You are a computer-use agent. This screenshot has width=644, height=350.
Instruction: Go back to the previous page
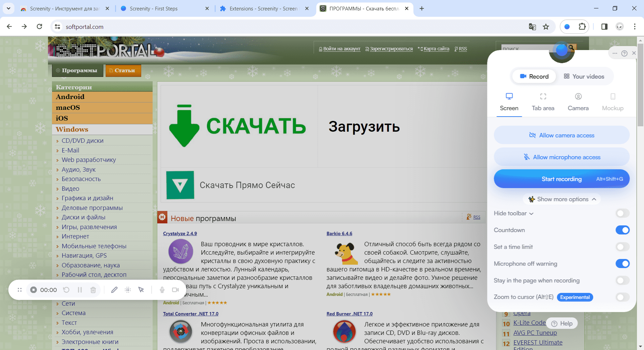(x=9, y=27)
